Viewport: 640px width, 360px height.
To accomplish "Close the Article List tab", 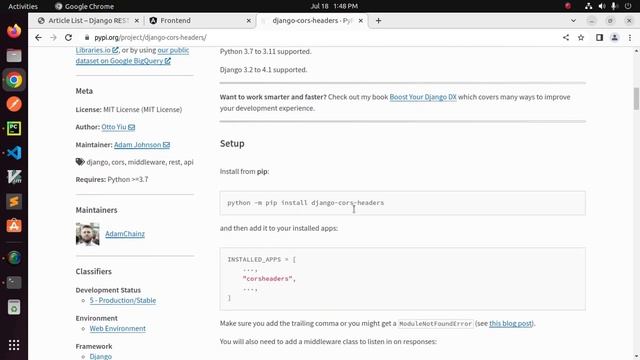I will tap(137, 20).
